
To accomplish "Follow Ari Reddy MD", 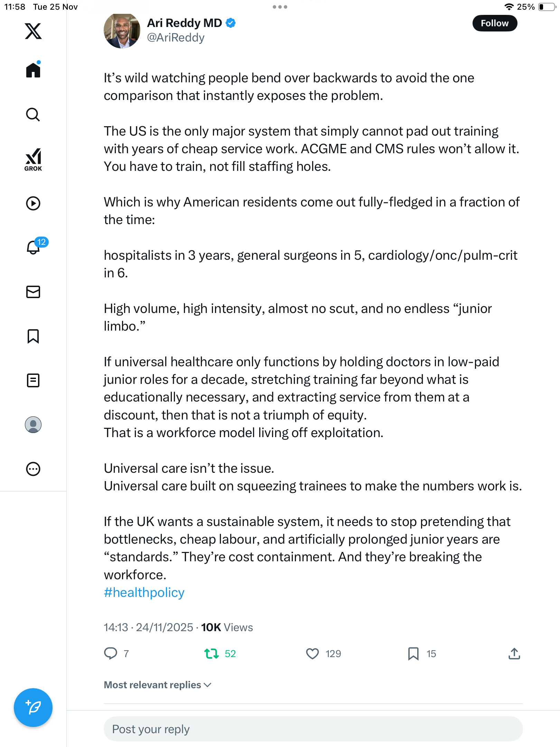I will (x=495, y=23).
